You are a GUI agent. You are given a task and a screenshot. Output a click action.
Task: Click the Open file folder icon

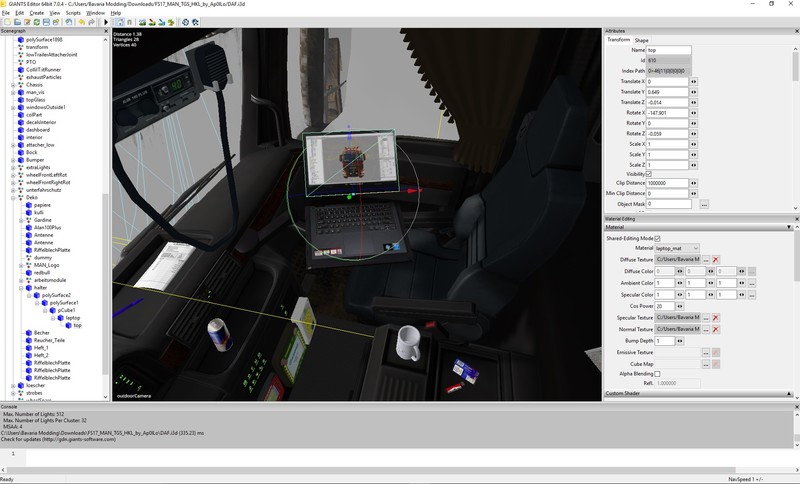coord(18,21)
